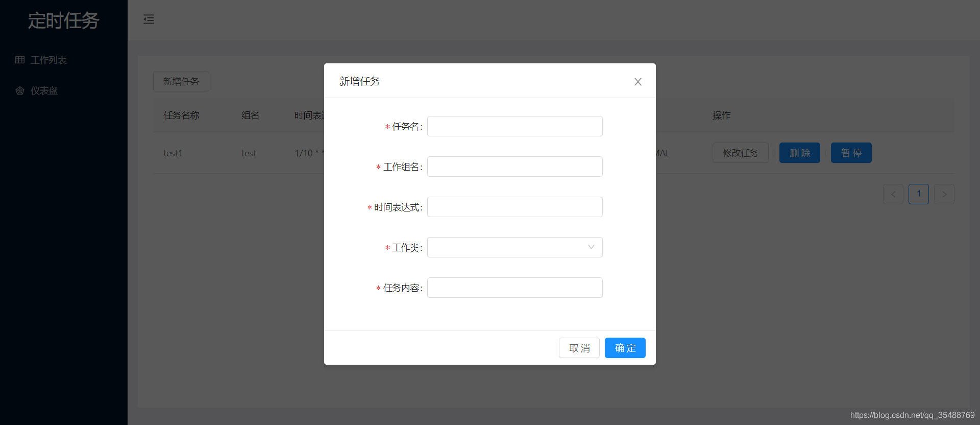
Task: Click 修改任务 for the test1 row
Action: pos(741,153)
